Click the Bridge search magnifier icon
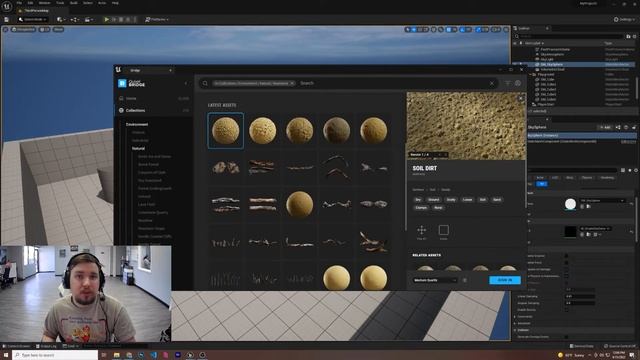The width and height of the screenshot is (640, 360). (x=205, y=83)
